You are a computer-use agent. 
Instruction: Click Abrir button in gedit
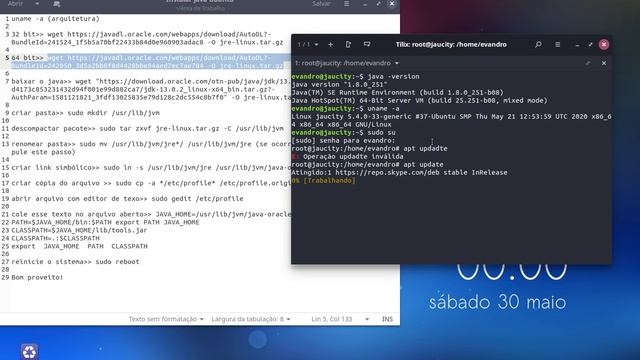pyautogui.click(x=16, y=4)
